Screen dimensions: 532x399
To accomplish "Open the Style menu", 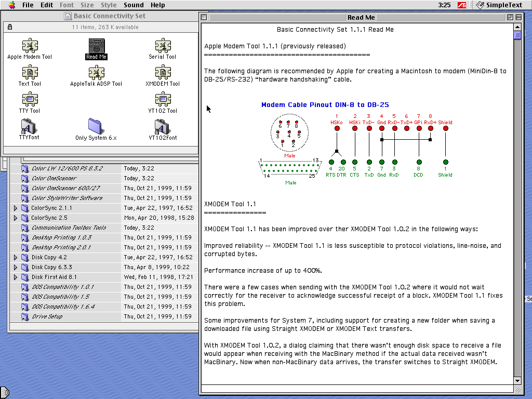I will (109, 5).
